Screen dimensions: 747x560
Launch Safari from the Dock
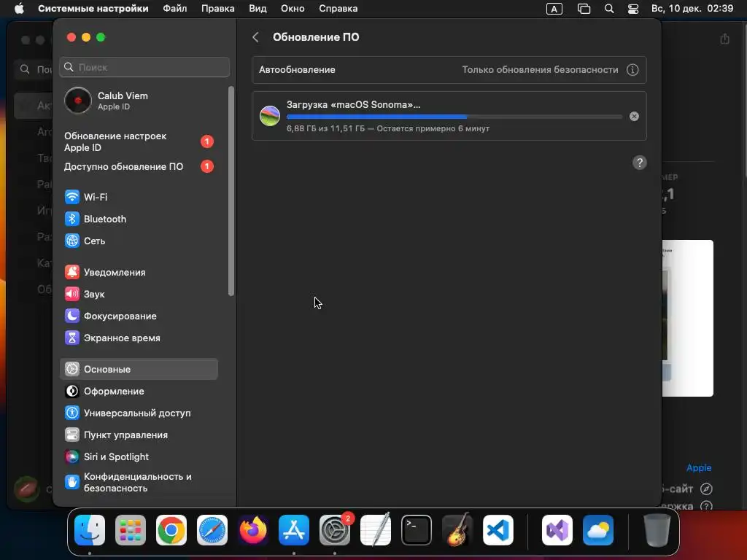coord(212,530)
